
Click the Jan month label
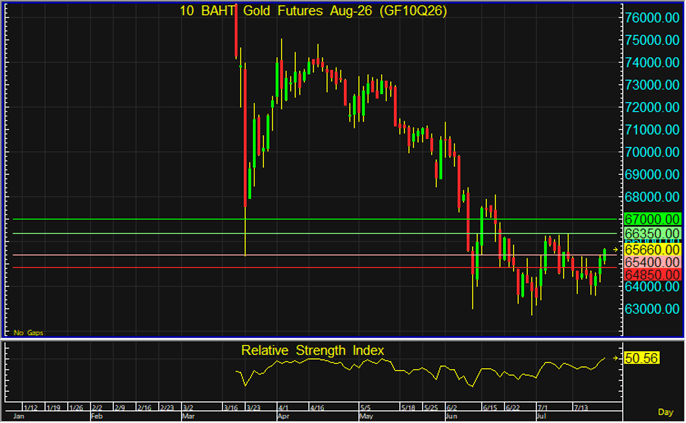click(19, 416)
